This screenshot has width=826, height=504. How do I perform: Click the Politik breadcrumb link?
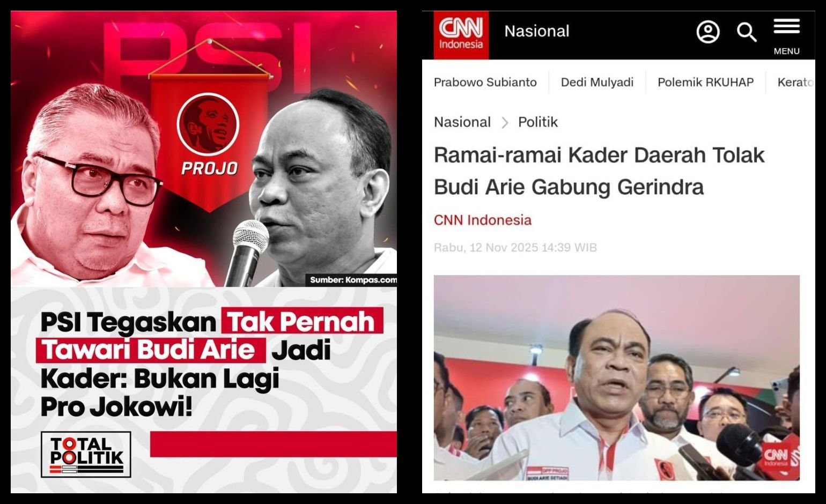(537, 122)
